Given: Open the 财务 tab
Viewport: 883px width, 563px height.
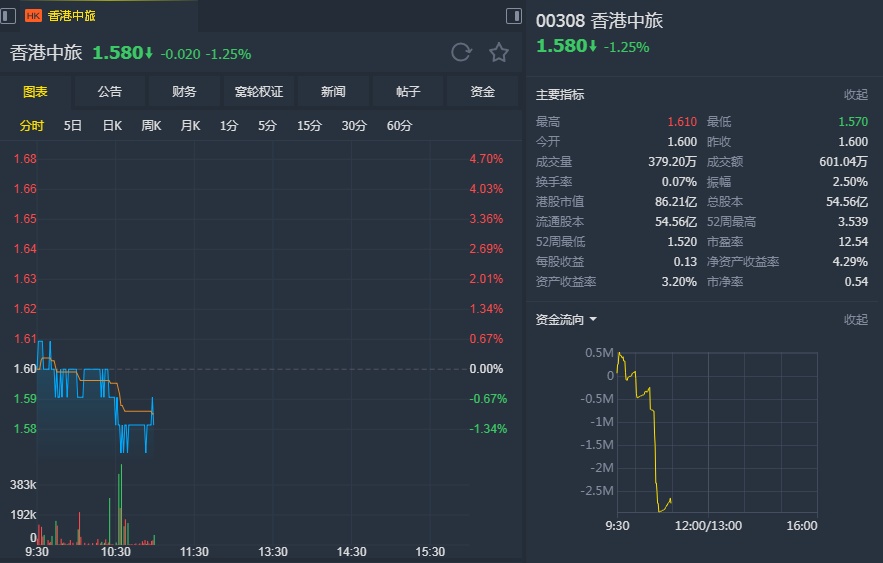Looking at the screenshot, I should [184, 92].
